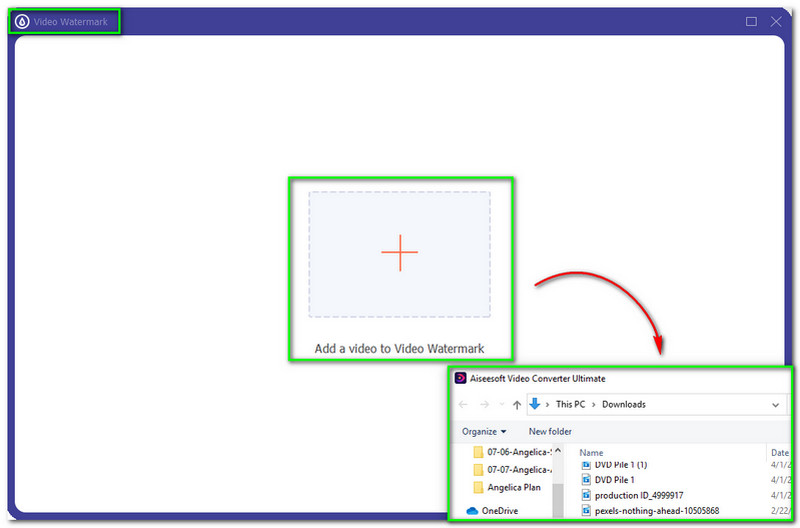Image resolution: width=800 pixels, height=528 pixels.
Task: Go forward in the file dialog
Action: coord(484,405)
